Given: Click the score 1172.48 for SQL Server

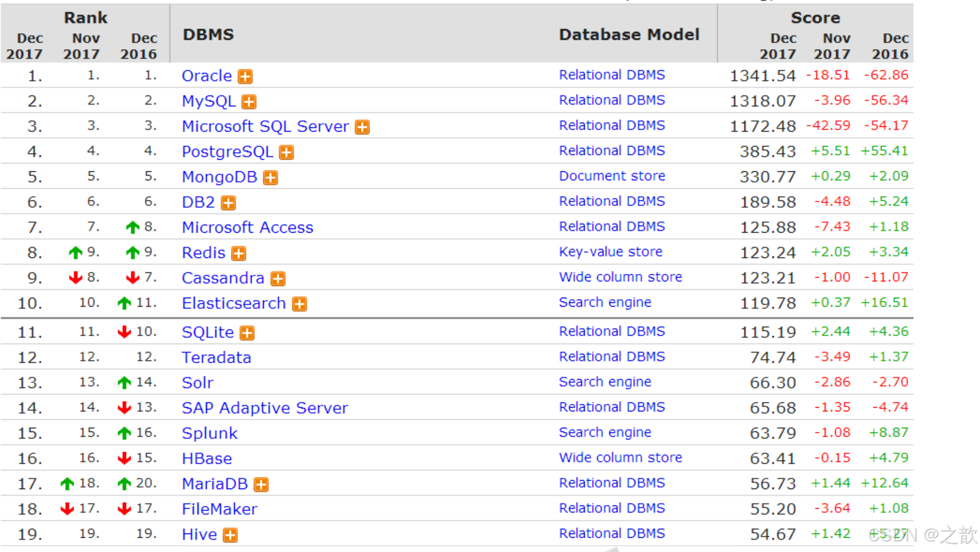Looking at the screenshot, I should [x=762, y=127].
